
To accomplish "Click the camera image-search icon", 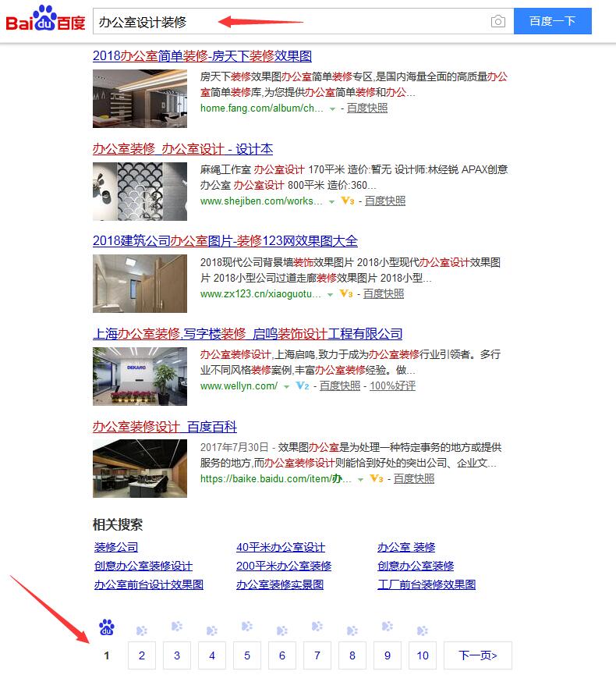I will [497, 22].
